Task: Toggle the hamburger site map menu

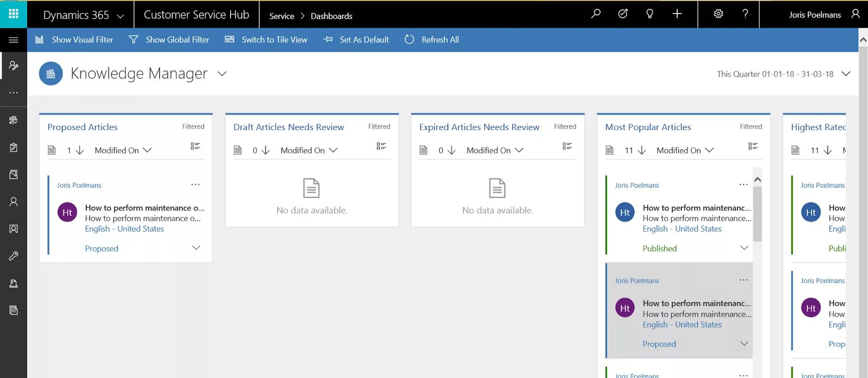Action: 14,40
